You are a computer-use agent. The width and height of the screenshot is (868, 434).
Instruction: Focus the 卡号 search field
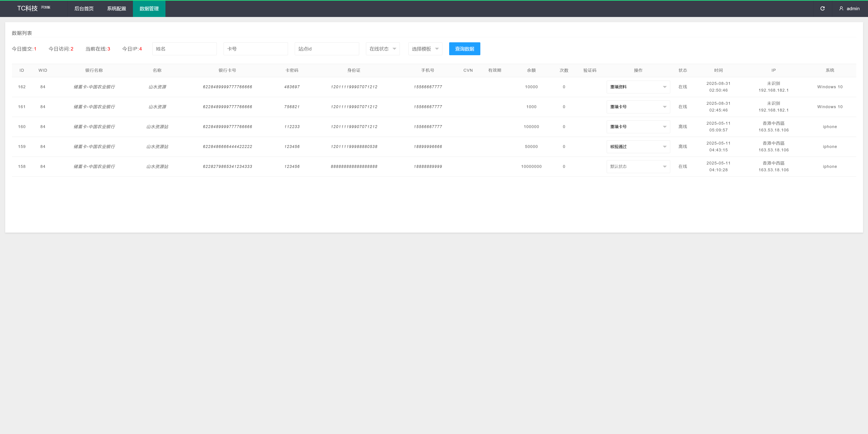coord(255,49)
